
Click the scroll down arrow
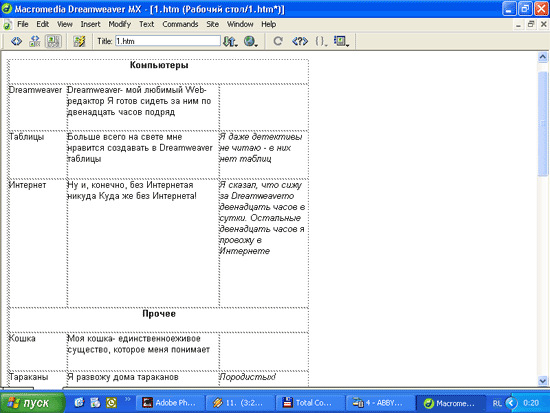pyautogui.click(x=543, y=380)
